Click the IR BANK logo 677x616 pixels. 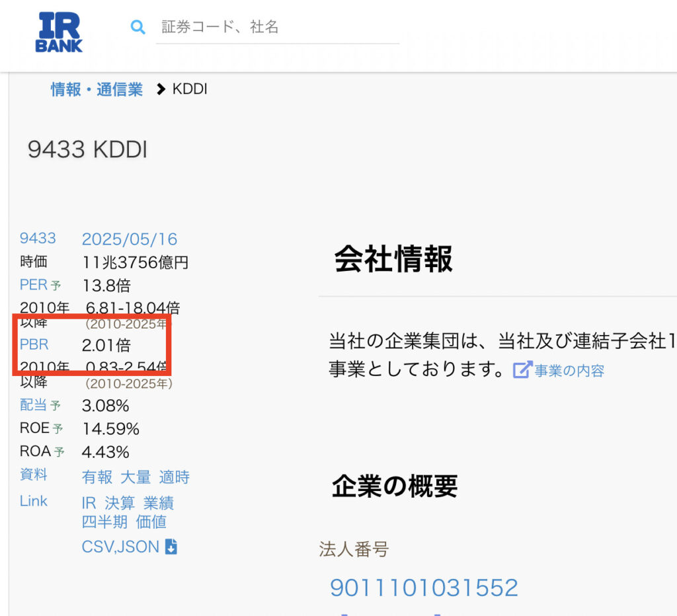tap(59, 32)
